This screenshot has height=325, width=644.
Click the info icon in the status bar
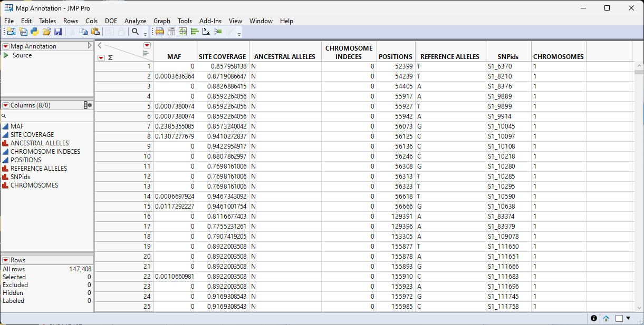594,318
